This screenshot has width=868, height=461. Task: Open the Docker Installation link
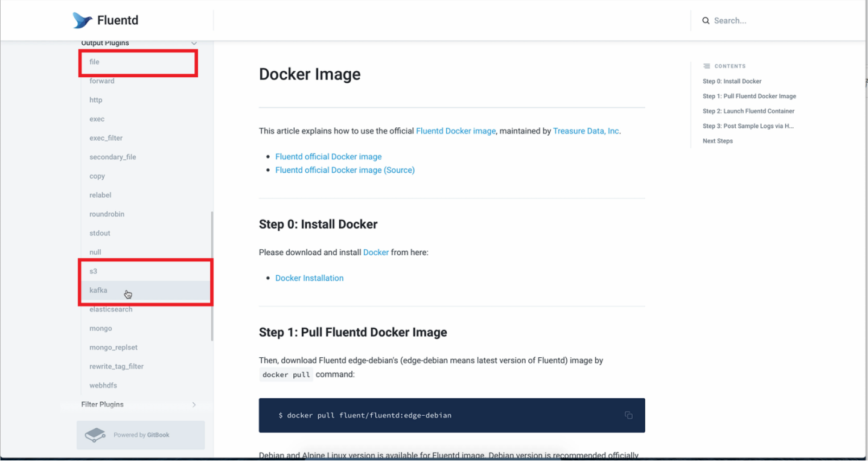tap(309, 278)
